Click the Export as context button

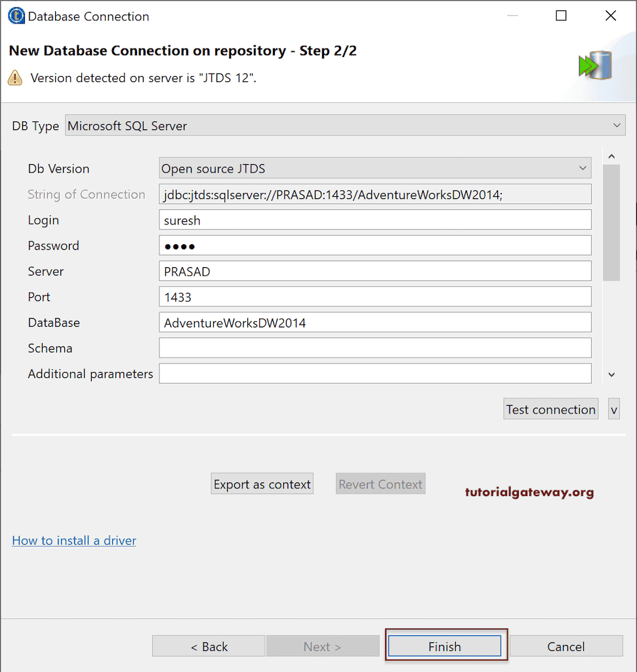coord(262,484)
